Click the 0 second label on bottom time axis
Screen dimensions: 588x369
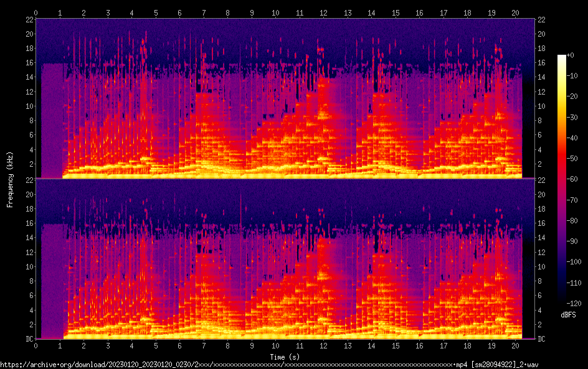coord(36,345)
